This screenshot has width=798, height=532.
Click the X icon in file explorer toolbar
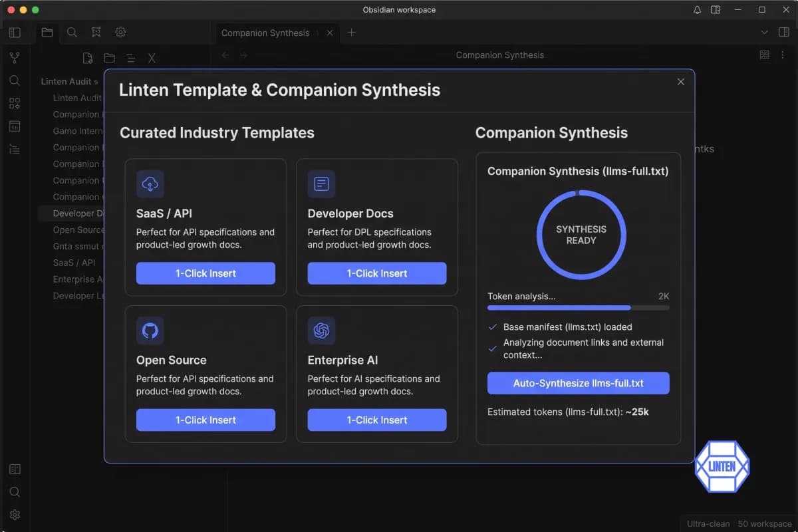tap(152, 59)
